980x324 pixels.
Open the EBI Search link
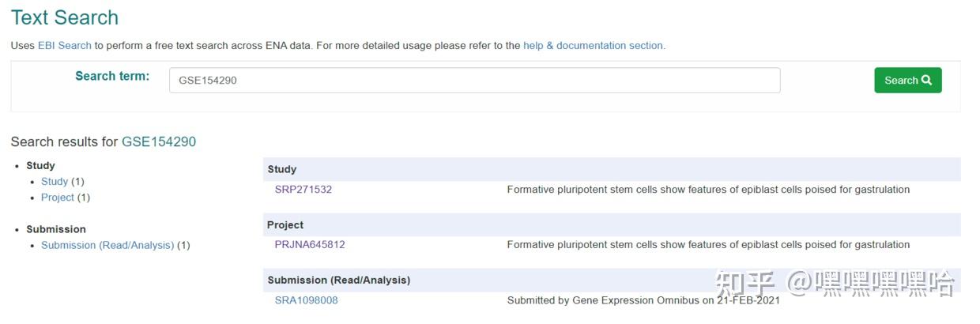click(65, 46)
